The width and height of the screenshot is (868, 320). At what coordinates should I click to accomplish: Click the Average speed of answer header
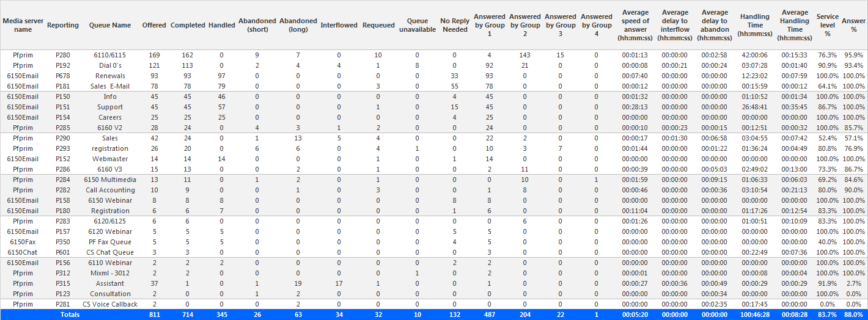coord(635,25)
